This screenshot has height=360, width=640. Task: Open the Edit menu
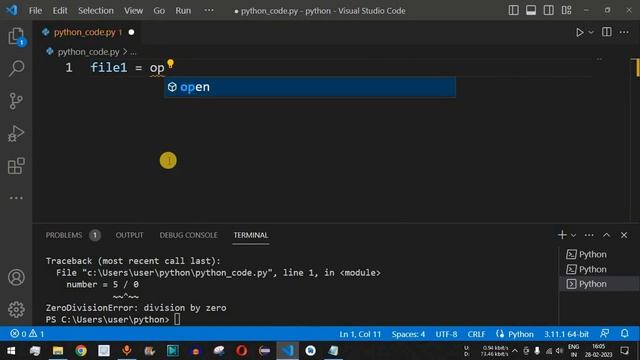60,11
